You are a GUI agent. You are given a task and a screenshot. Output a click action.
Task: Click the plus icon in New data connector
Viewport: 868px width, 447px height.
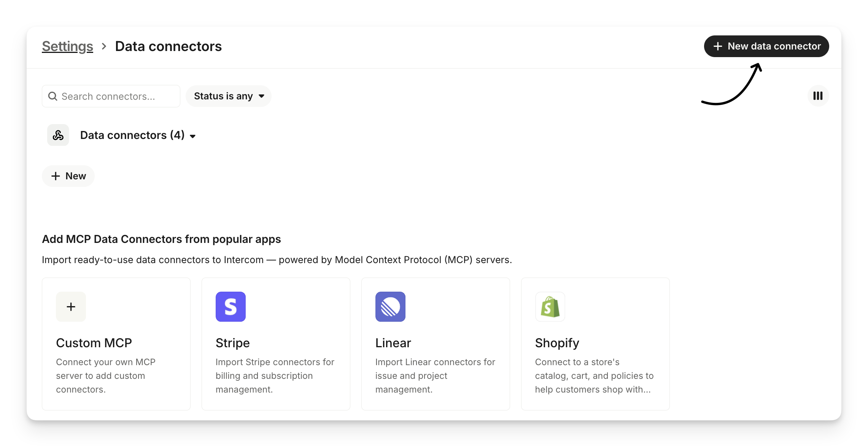pyautogui.click(x=718, y=46)
